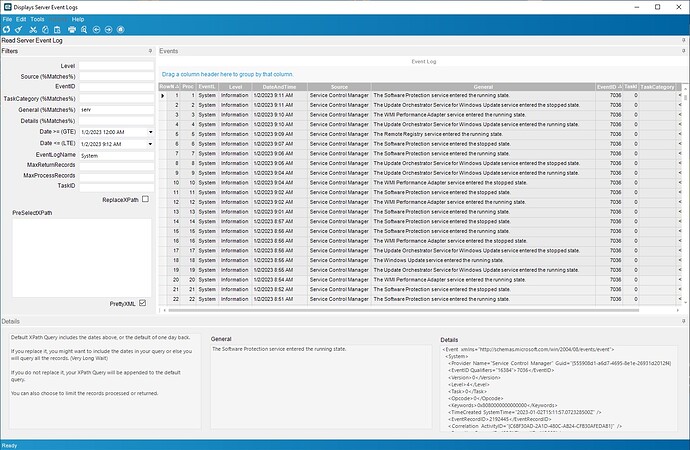This screenshot has width=690, height=450.
Task: Click the General filter field containing 'serv'
Action: pos(117,110)
